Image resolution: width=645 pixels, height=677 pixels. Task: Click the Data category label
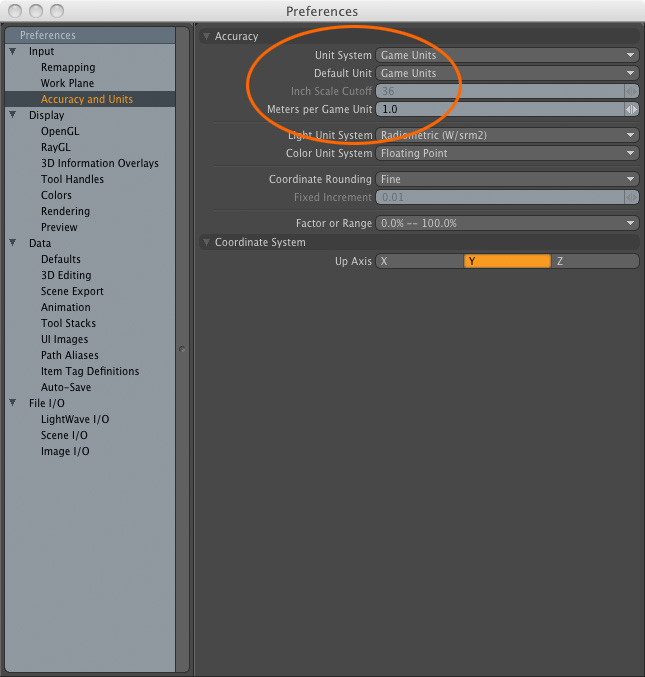click(40, 243)
